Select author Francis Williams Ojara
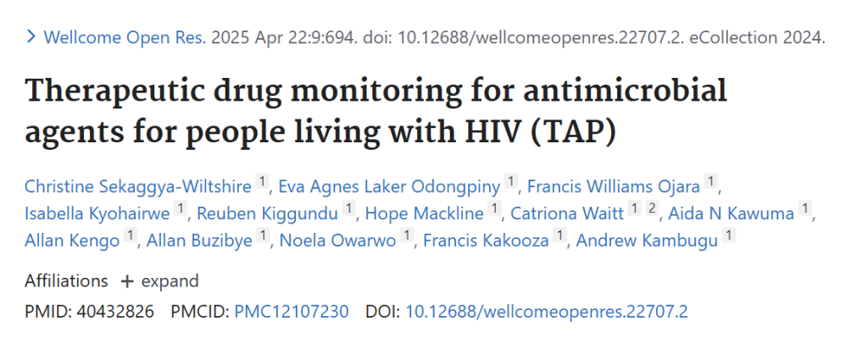The width and height of the screenshot is (868, 349). (x=614, y=187)
